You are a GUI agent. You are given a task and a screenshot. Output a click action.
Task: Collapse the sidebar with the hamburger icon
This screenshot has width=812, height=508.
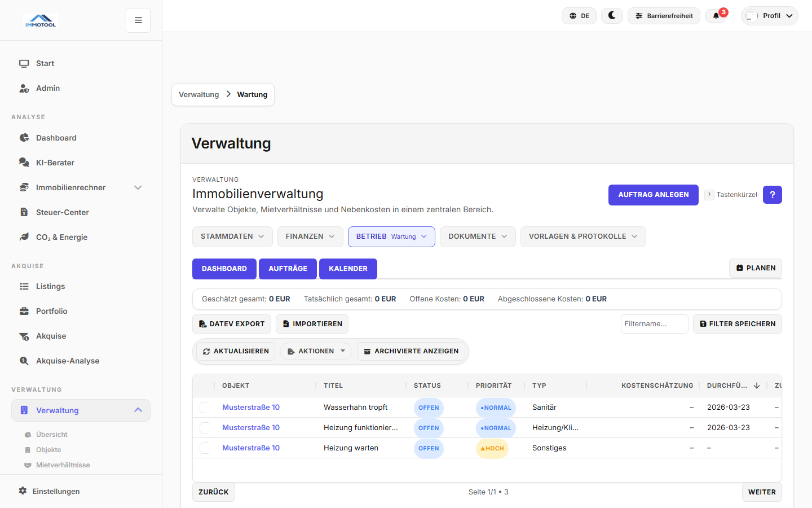point(138,20)
